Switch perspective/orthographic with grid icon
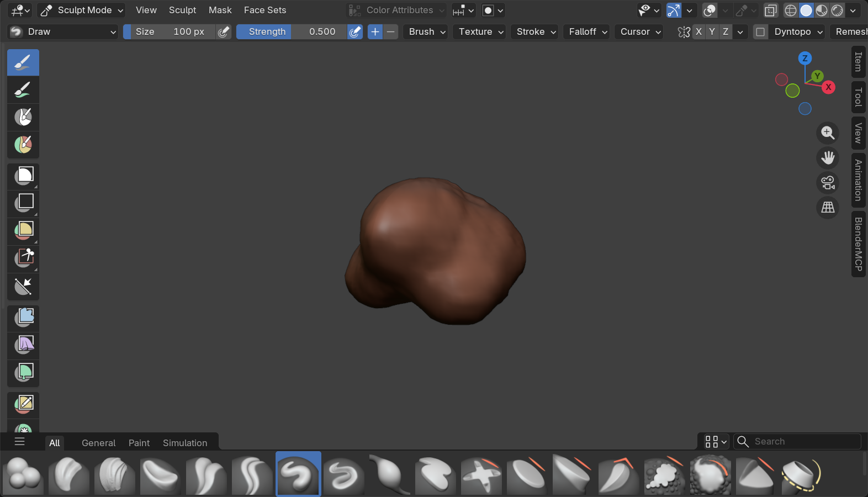Screen dimensions: 868x497 pos(828,208)
